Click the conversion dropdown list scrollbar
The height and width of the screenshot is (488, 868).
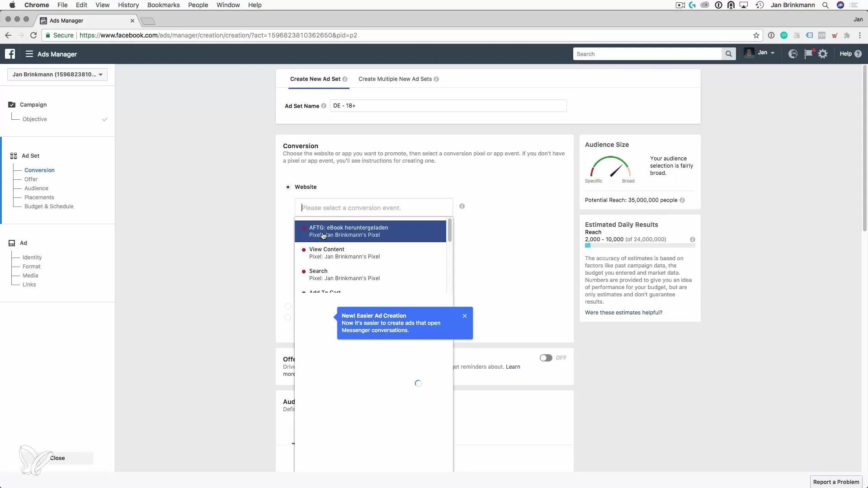(x=449, y=230)
